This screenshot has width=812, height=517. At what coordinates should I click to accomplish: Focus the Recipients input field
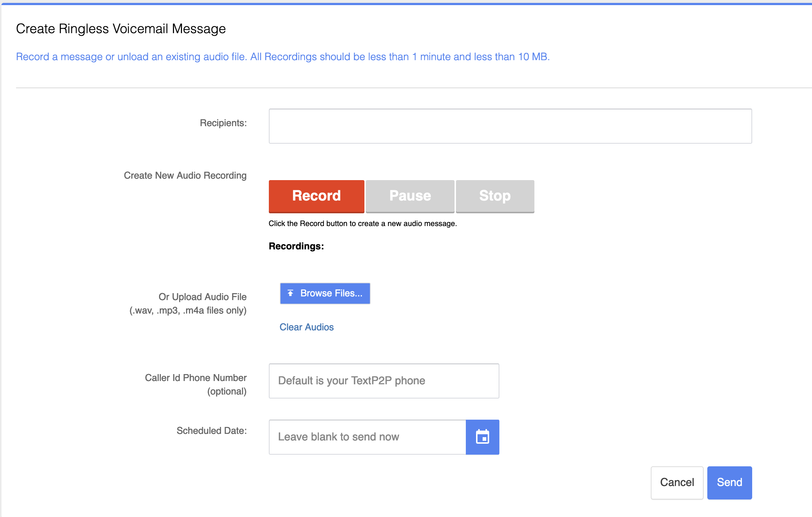(510, 126)
